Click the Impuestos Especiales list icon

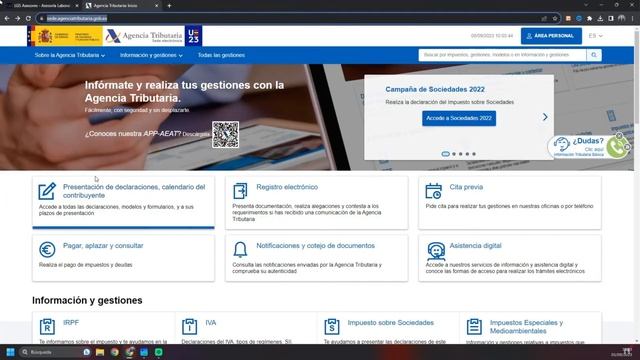coord(474,327)
